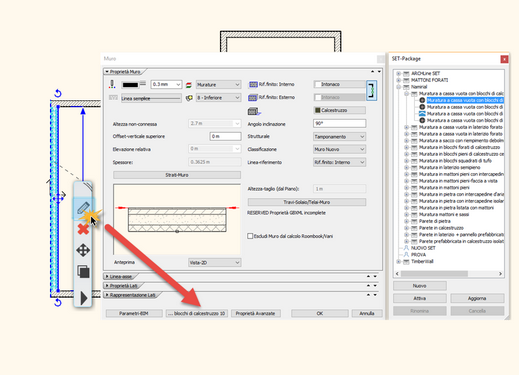This screenshot has width=519, height=375.
Task: Open the Strutturale Tamponamento dropdown
Action: pyautogui.click(x=339, y=137)
